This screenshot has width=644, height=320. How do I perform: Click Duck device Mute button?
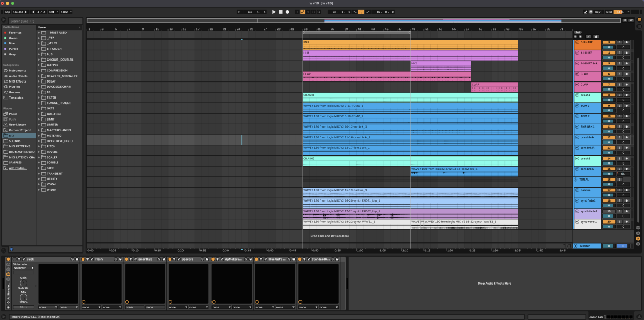click(23, 307)
